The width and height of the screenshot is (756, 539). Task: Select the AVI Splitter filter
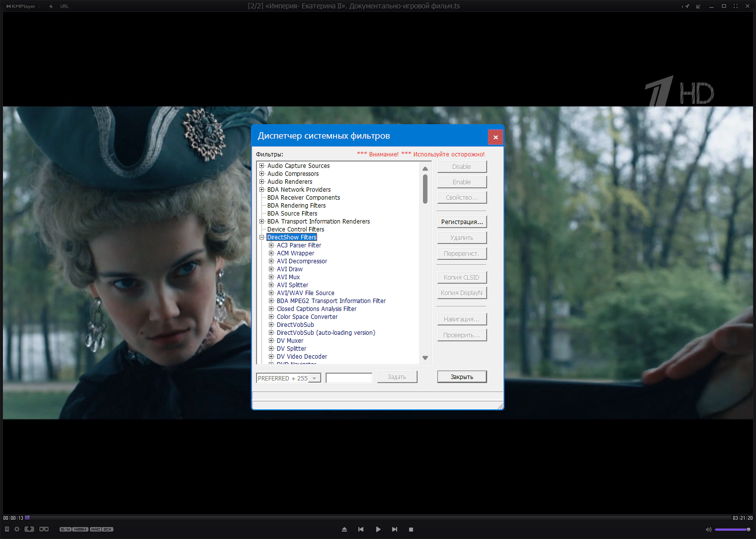[x=293, y=285]
